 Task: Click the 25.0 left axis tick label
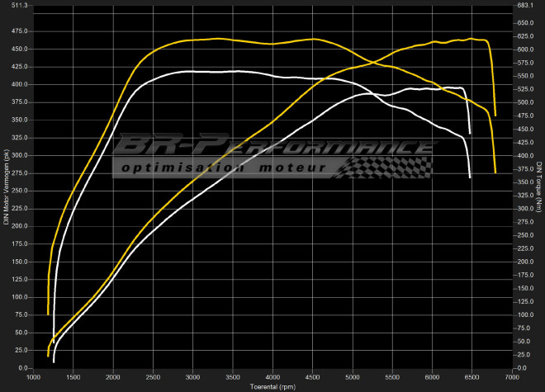click(x=21, y=350)
